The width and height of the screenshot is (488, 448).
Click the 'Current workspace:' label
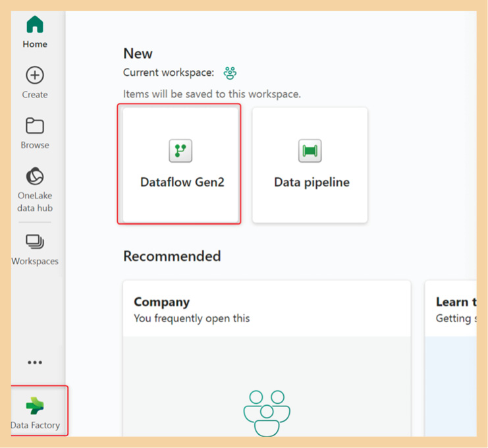click(x=169, y=72)
